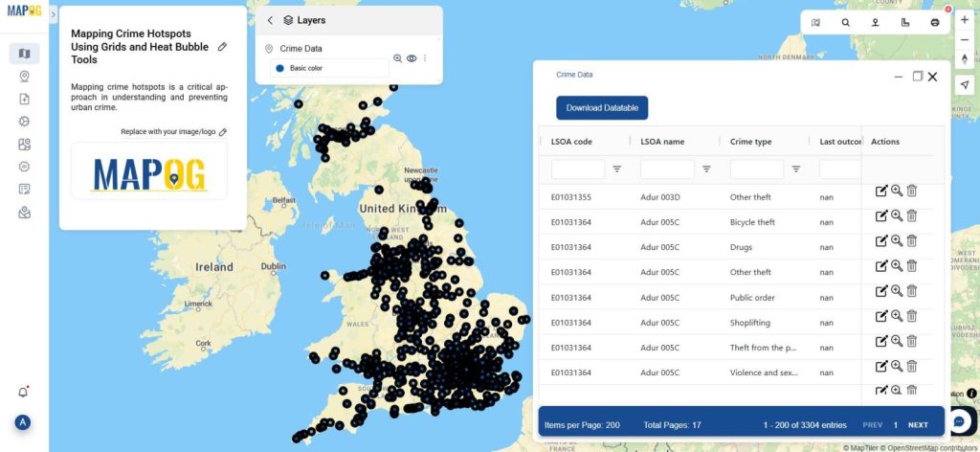Go to PREV page of entries
The width and height of the screenshot is (980, 452).
873,425
